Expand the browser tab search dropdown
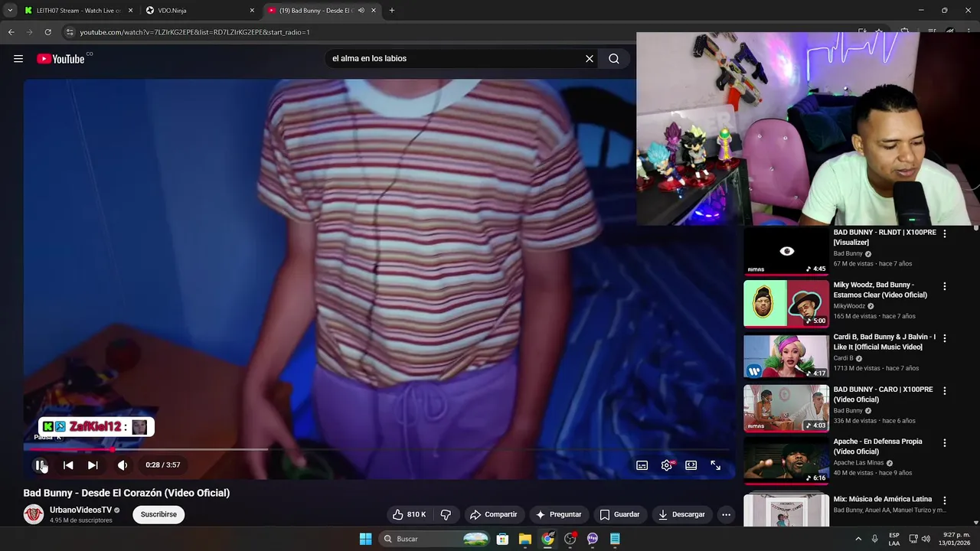This screenshot has height=551, width=980. (9, 11)
